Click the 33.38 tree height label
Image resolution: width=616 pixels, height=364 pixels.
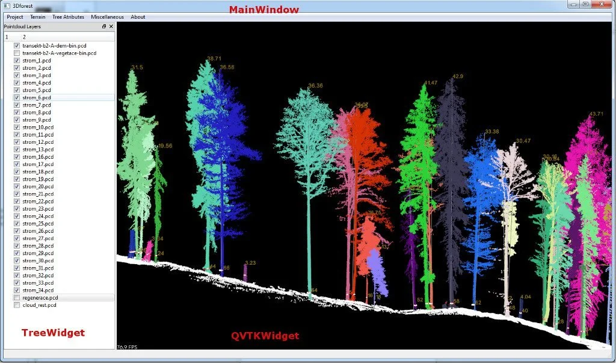coord(492,131)
